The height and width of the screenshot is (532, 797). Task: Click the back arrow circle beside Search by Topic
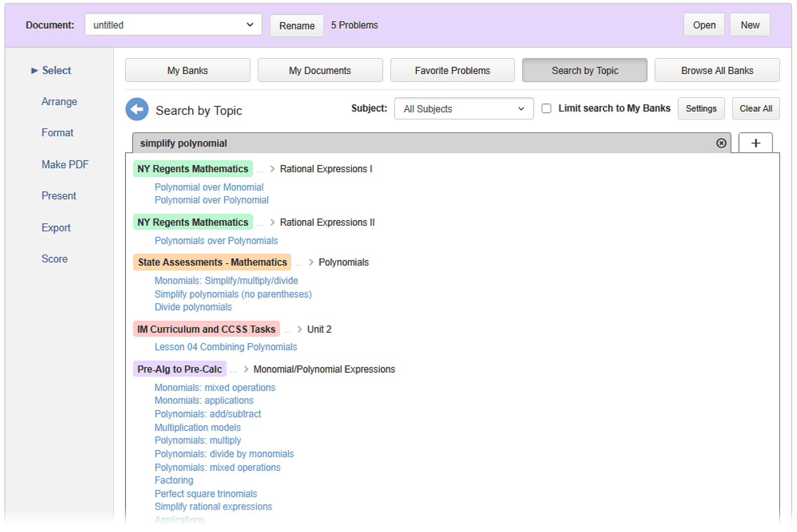pyautogui.click(x=136, y=109)
